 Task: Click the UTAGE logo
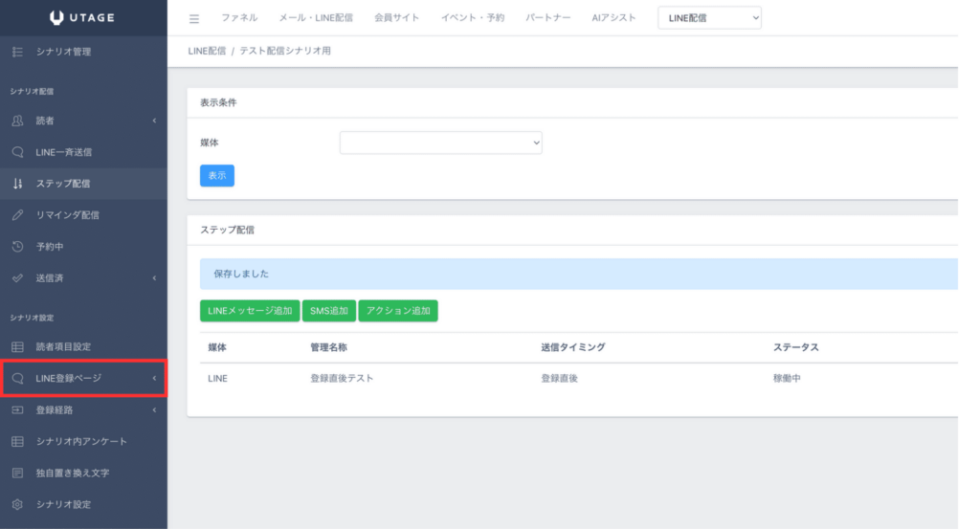point(82,17)
